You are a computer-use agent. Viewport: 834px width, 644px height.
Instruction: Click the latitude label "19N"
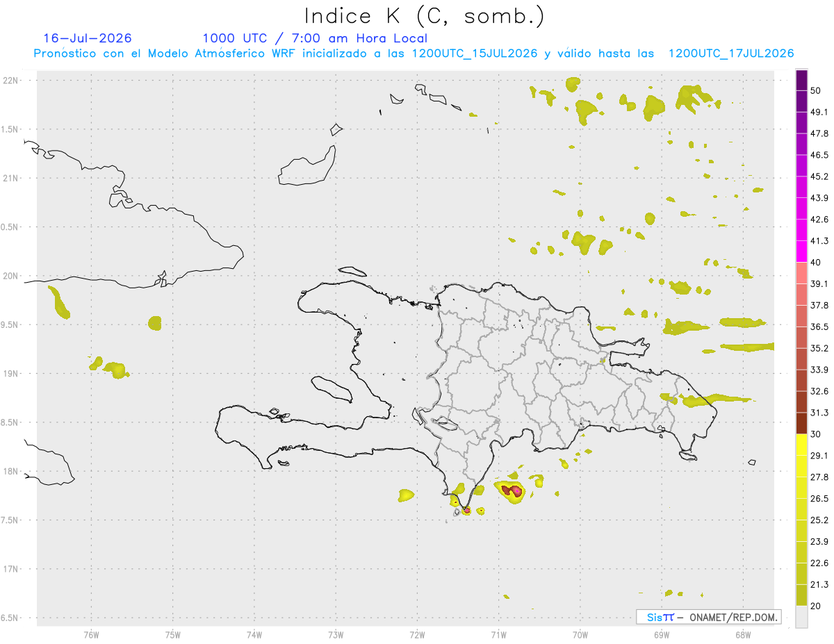point(11,374)
